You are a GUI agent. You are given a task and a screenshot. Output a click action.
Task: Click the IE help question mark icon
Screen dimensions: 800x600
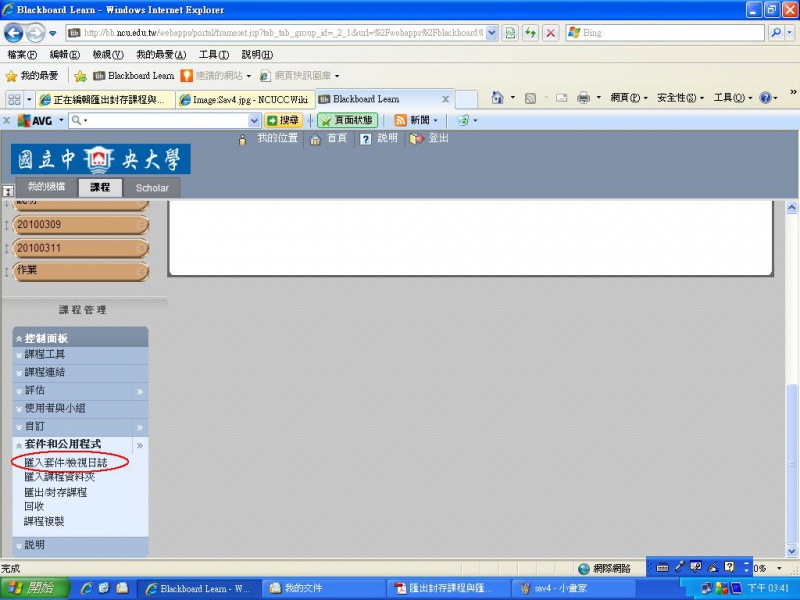766,98
